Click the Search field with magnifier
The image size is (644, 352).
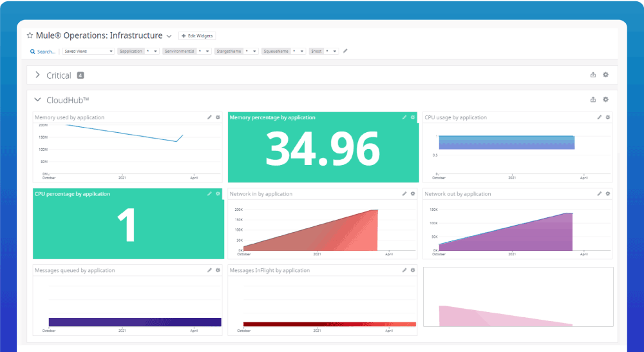tap(43, 52)
